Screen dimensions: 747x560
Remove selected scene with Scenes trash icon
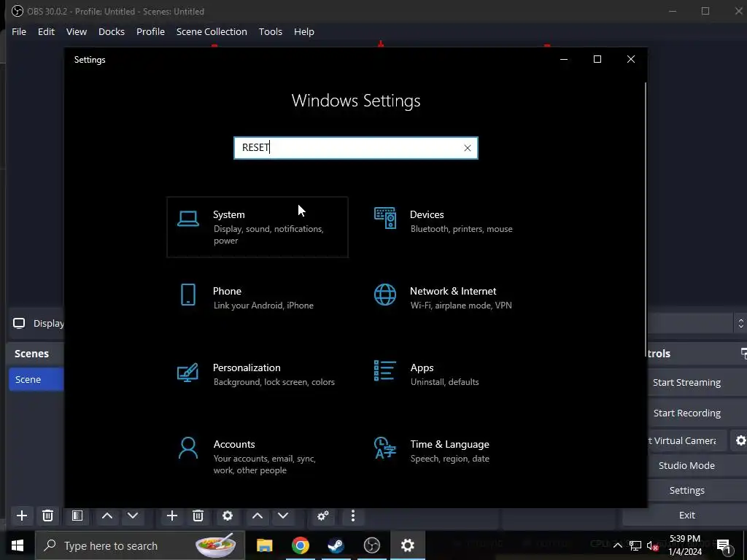47,516
